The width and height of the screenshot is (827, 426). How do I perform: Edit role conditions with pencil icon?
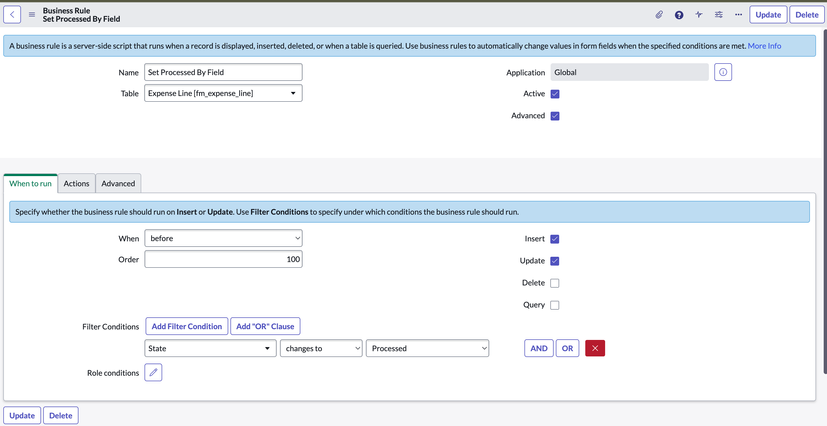(153, 372)
